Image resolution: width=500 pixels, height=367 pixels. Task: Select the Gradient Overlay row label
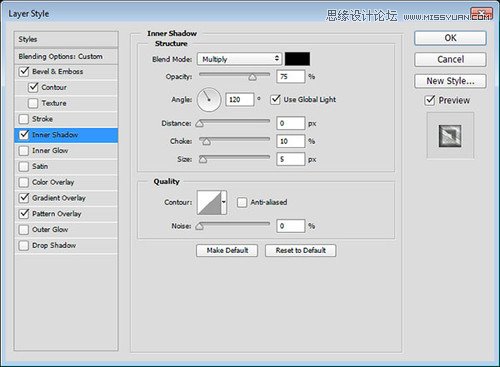59,198
